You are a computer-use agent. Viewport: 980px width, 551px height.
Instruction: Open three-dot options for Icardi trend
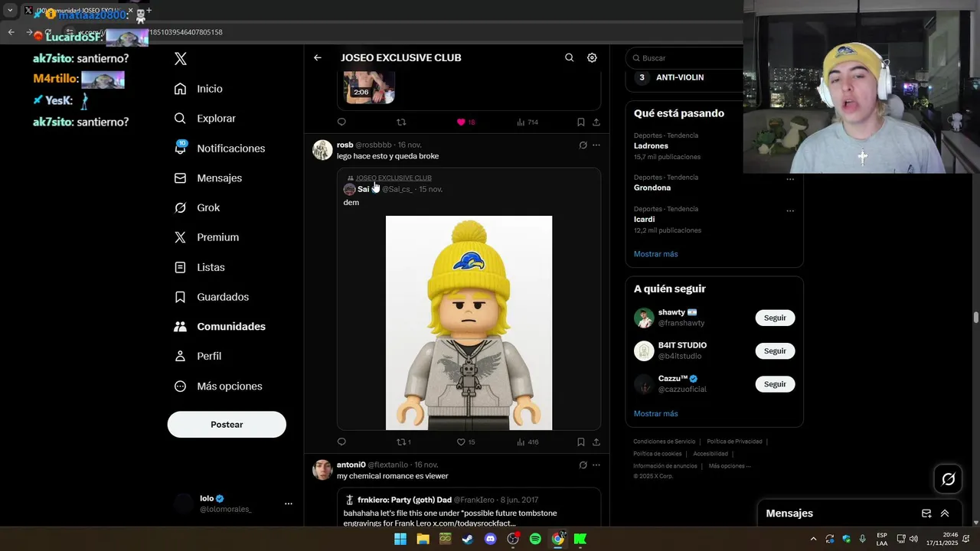tap(790, 210)
